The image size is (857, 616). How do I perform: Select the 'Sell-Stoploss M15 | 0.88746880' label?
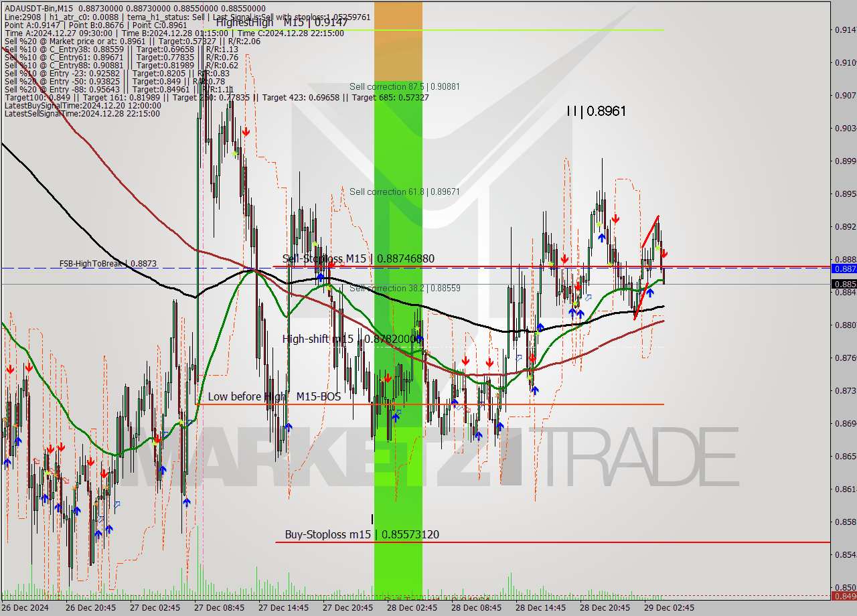(x=358, y=258)
